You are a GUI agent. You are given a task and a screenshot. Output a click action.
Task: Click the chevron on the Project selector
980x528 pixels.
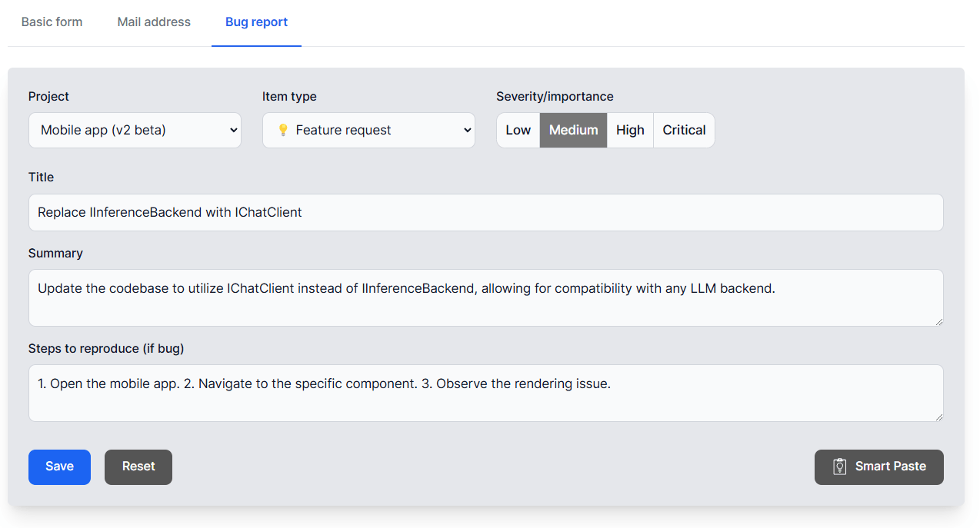(x=233, y=130)
